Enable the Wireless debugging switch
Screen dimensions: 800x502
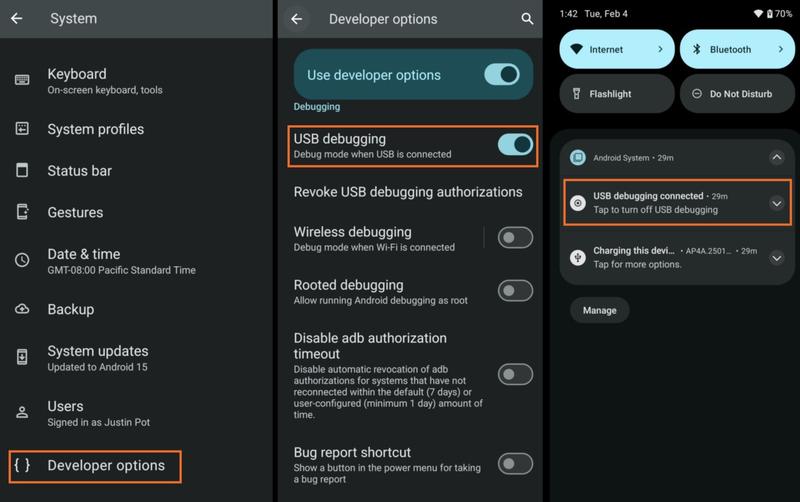pos(515,238)
